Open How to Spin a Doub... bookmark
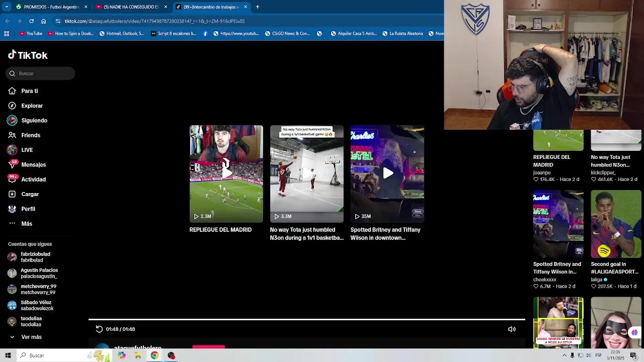This screenshot has width=644, height=362. point(71,34)
